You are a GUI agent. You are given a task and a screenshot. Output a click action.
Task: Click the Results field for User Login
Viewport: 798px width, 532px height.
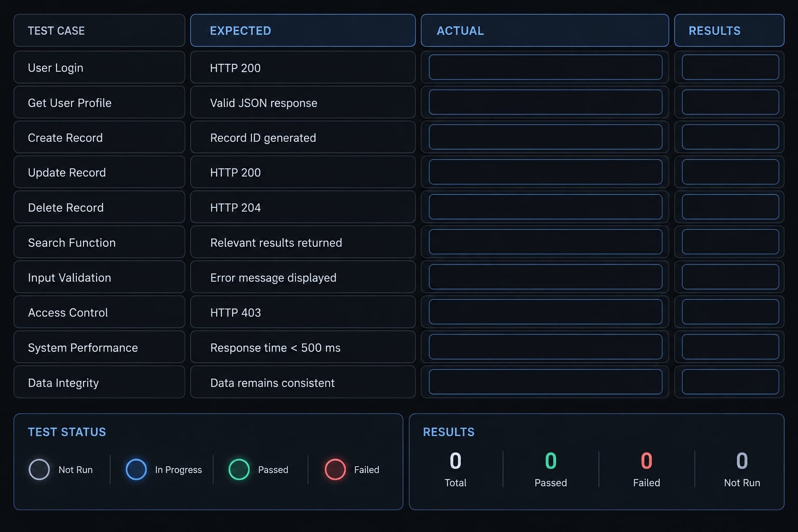tap(730, 67)
